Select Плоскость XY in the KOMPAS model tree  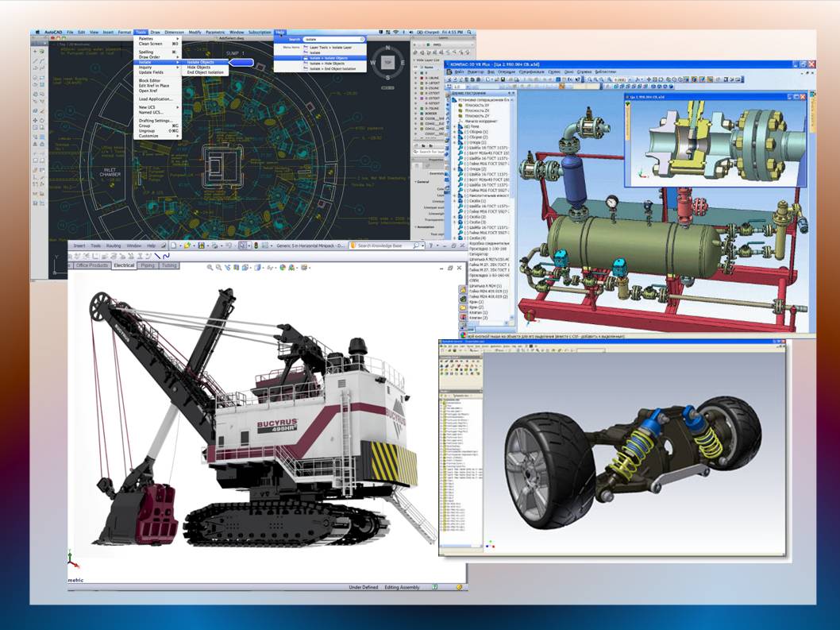(x=477, y=105)
